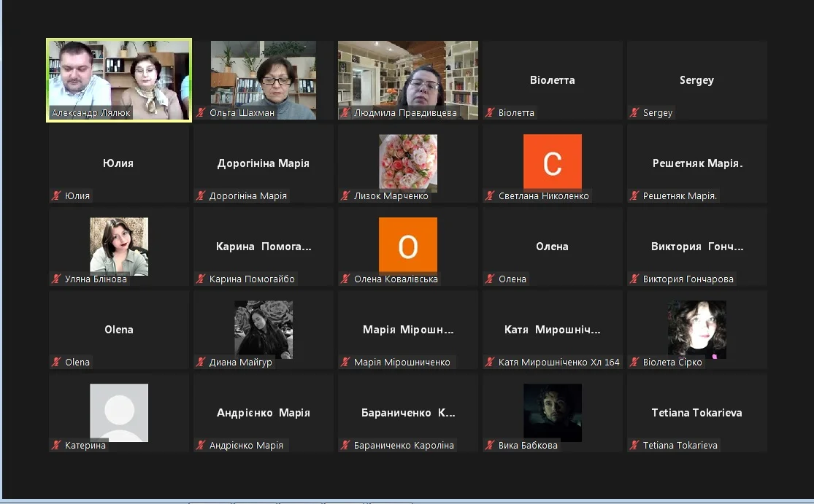Screen dimensions: 814x504
Task: Click the muted mic icon beside Людмила Правдивцева
Action: point(346,112)
